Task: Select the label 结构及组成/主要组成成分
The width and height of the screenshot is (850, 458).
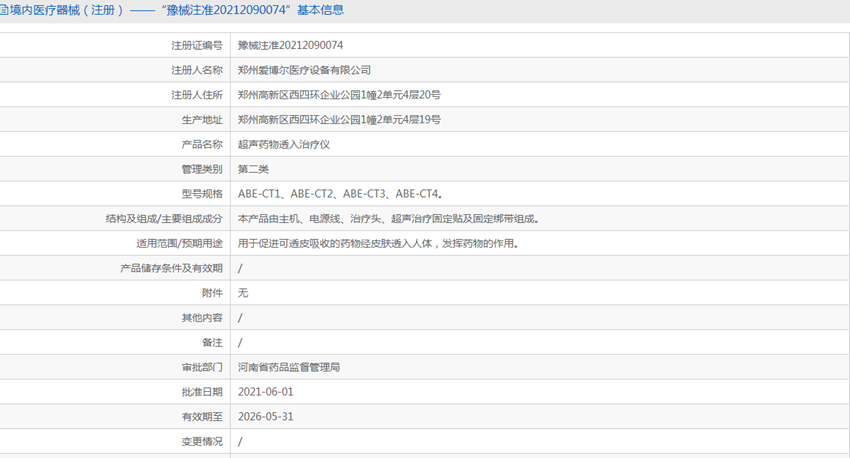Action: click(164, 219)
